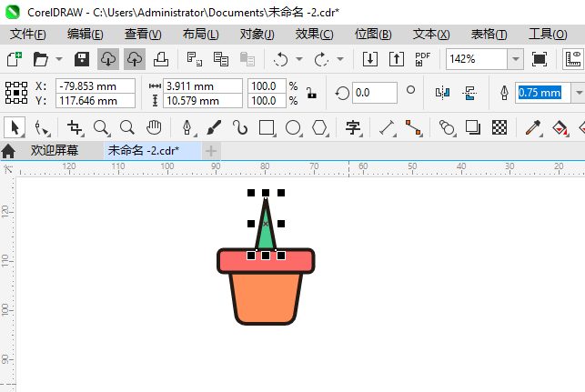Expand the Open recent files arrow
585x392 pixels.
coord(59,59)
